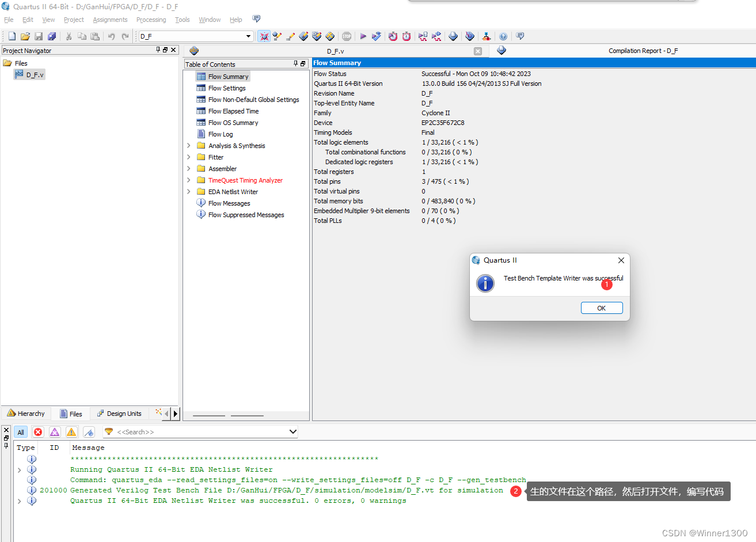Click the Undo arrow icon
This screenshot has height=542, width=756.
tap(111, 36)
